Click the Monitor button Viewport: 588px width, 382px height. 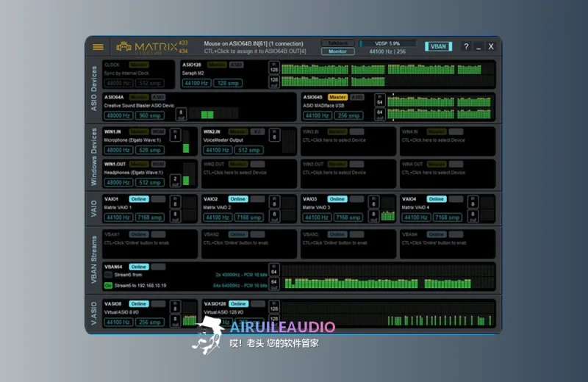tap(337, 51)
